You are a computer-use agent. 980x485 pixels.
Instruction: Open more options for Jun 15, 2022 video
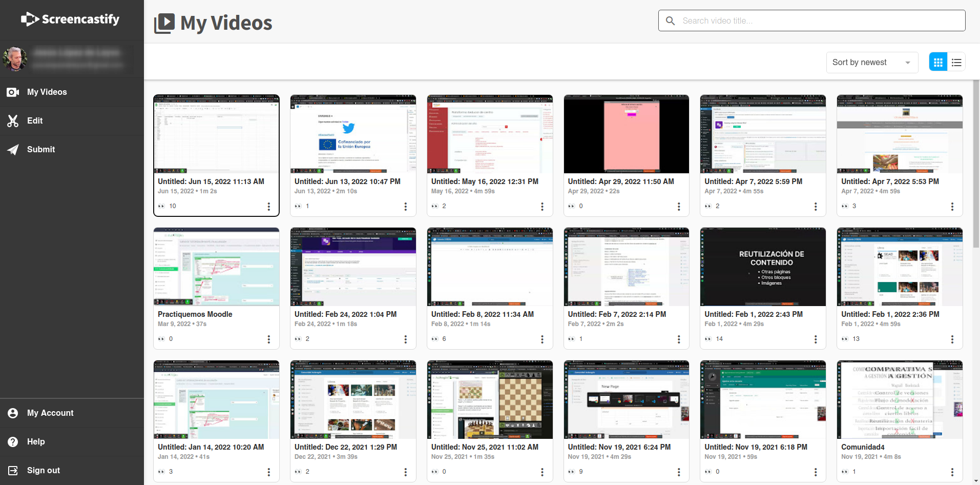269,207
